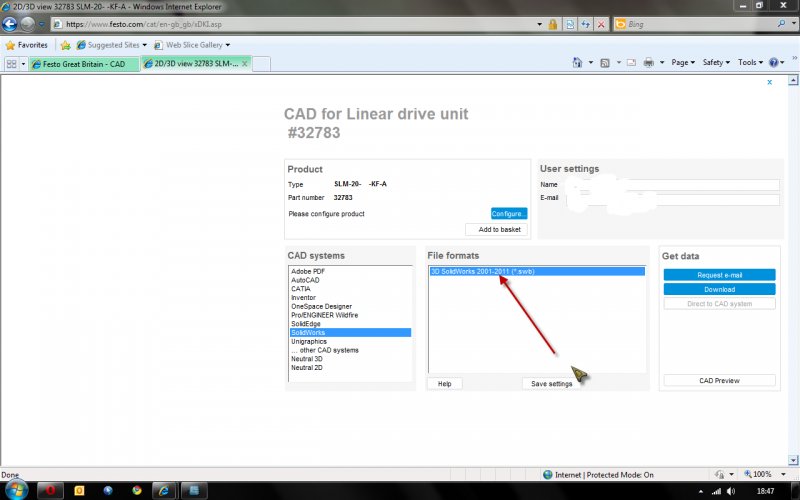Click the blue Download button
This screenshot has width=800, height=500.
pos(719,289)
